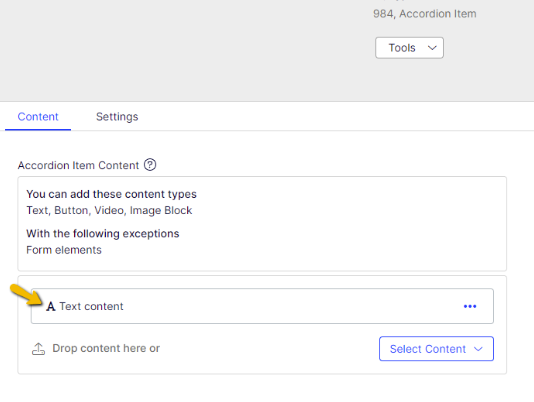This screenshot has width=534, height=402.
Task: Click the bold A icon of Text content
Action: (51, 306)
